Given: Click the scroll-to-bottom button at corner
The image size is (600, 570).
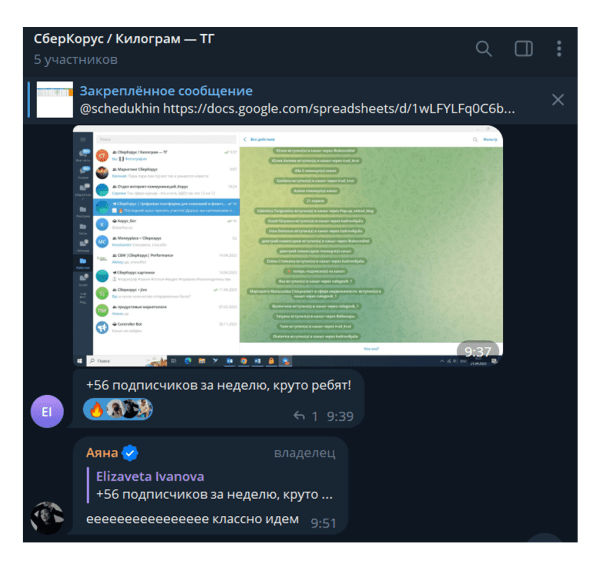Looking at the screenshot, I should [545, 537].
